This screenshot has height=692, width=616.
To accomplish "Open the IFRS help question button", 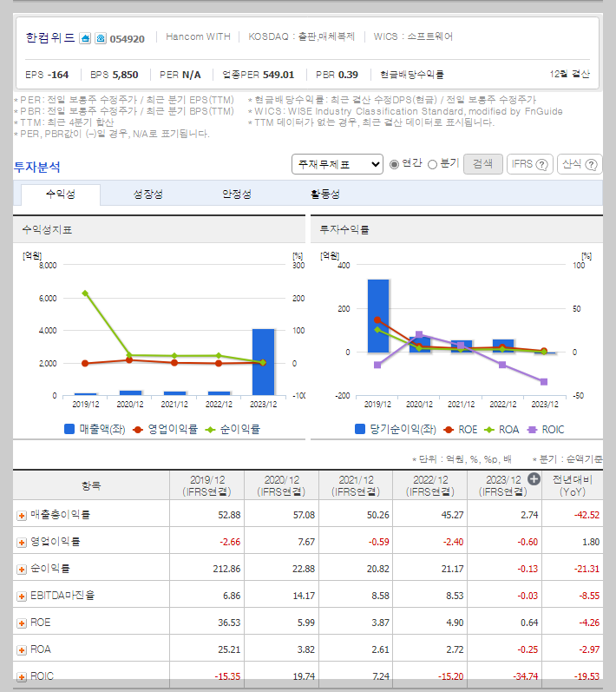I will pos(529,164).
